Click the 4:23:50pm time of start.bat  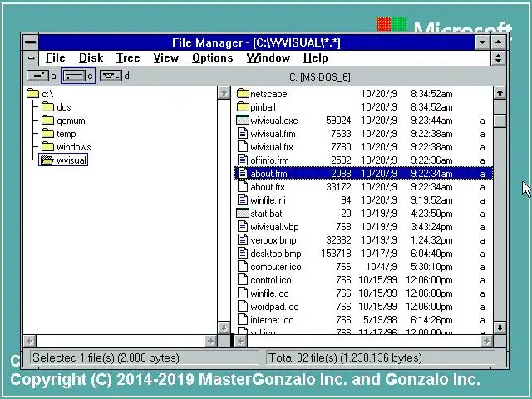tap(431, 214)
